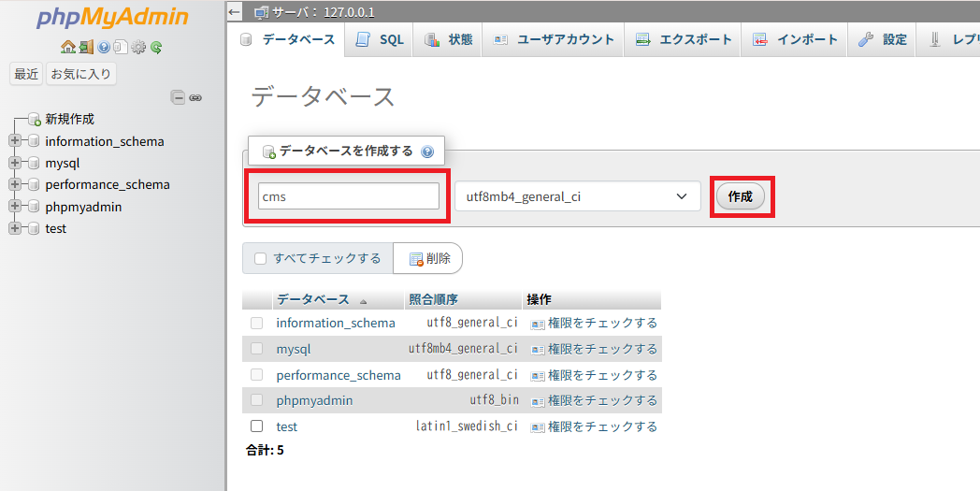Check the すべてチェックする checkbox
The width and height of the screenshot is (980, 491).
[x=261, y=259]
